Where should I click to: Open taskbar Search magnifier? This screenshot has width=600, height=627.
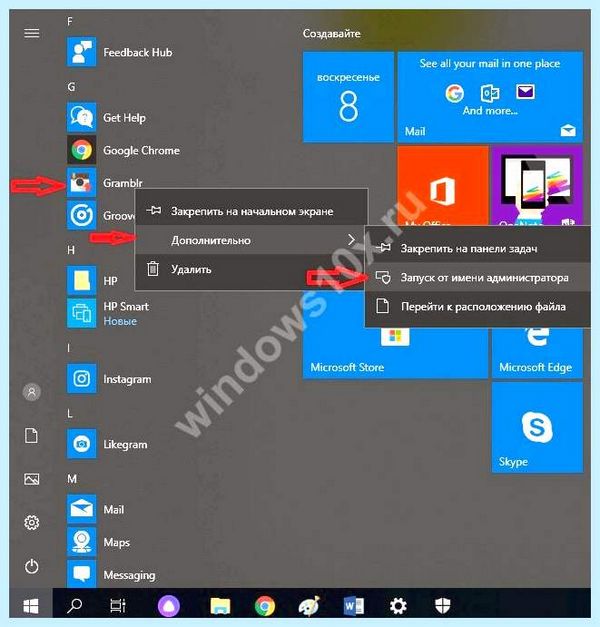[x=74, y=606]
